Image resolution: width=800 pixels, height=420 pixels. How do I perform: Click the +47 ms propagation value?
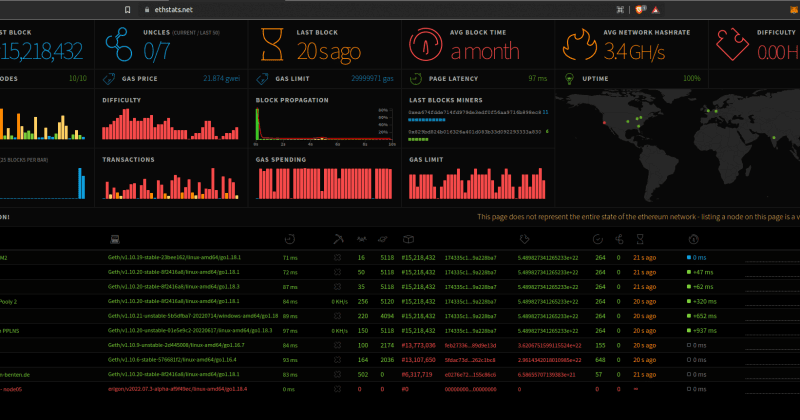click(703, 273)
